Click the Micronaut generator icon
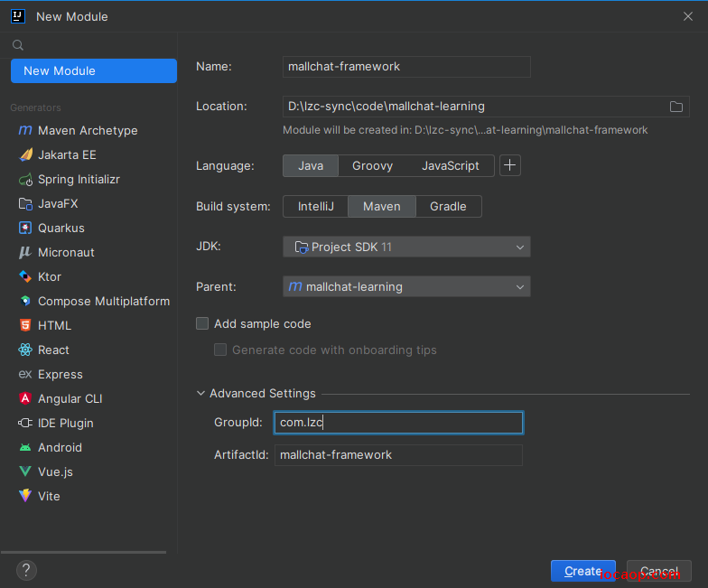This screenshot has width=708, height=588. pyautogui.click(x=25, y=253)
